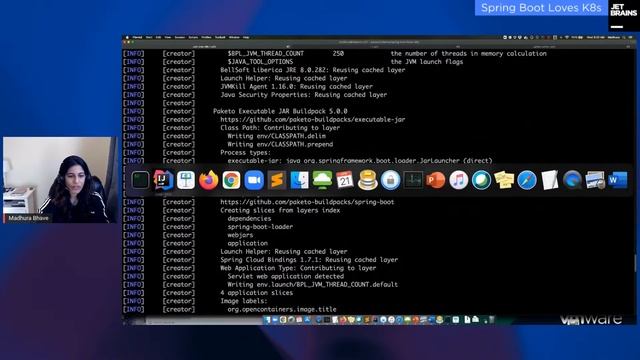Click 'Servlet web application detected' line
This screenshot has width=640, height=360.
pos(286,276)
